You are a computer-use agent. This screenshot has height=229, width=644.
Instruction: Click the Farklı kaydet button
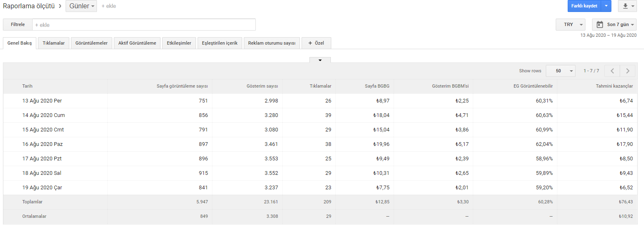coord(585,6)
